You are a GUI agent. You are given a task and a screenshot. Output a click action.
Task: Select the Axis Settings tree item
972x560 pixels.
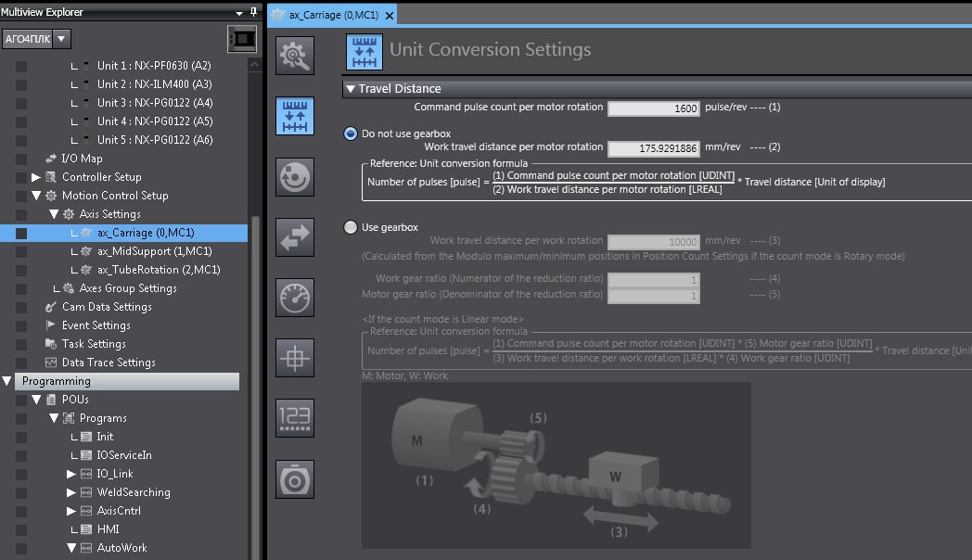(109, 214)
